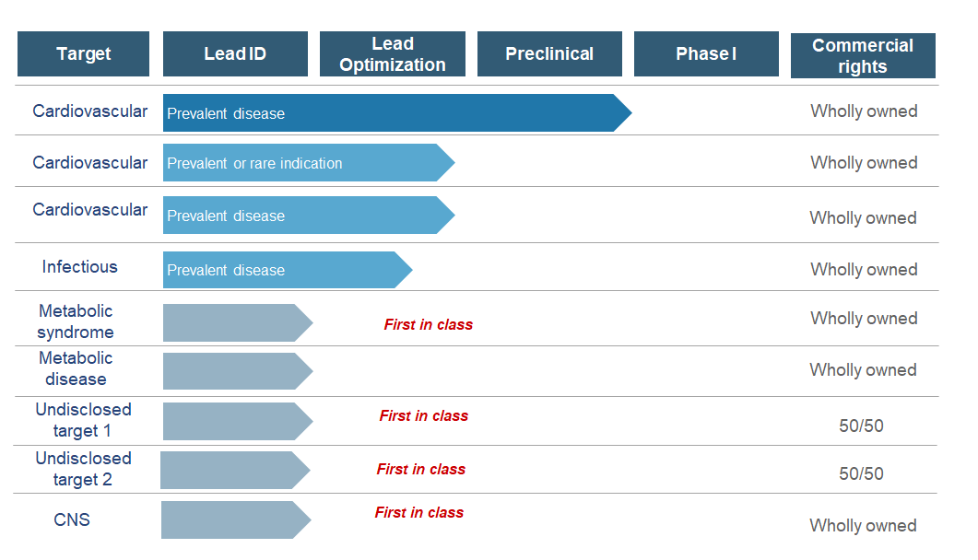Click the Phase I header box
978x560 pixels.
(706, 54)
